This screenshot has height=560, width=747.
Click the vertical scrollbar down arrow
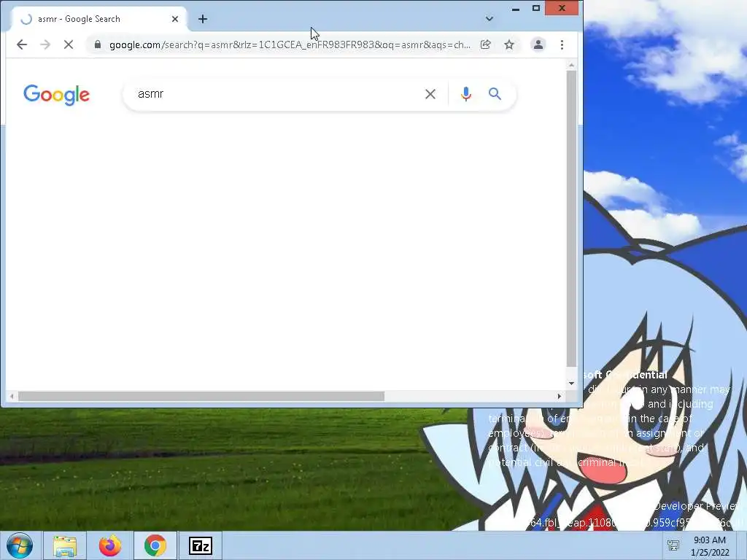coord(572,384)
